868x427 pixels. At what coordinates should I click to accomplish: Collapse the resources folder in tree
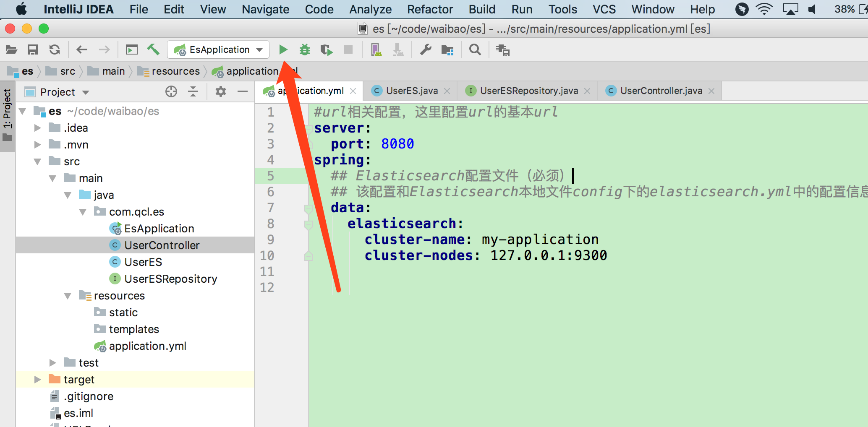pos(68,296)
